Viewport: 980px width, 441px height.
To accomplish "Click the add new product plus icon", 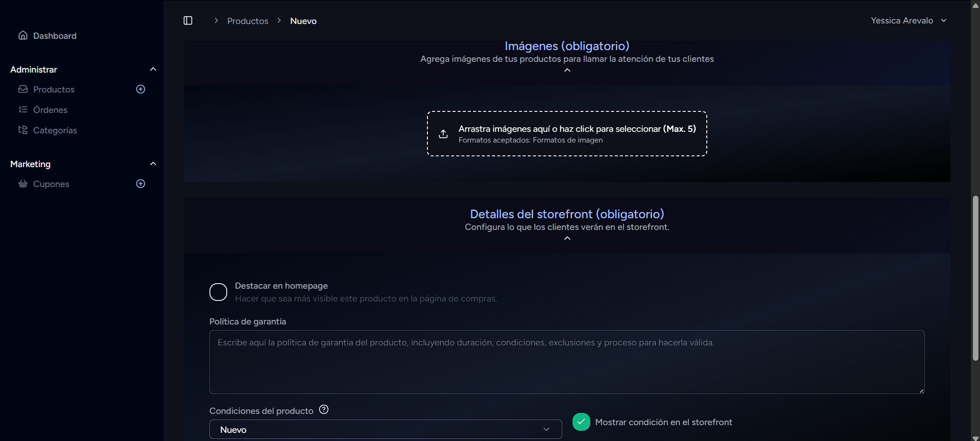I will point(141,89).
